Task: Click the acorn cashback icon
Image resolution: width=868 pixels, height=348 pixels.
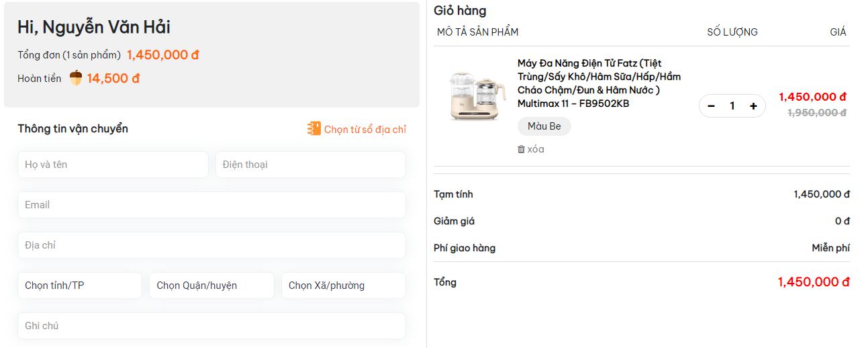Action: (76, 78)
